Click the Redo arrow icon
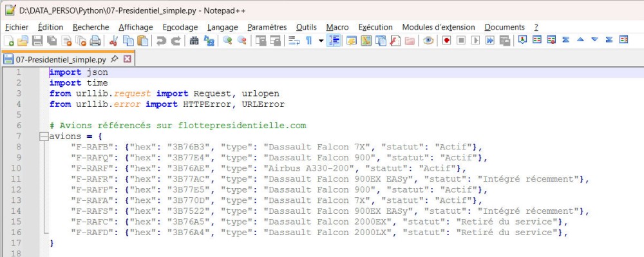644x257 pixels. coord(176,40)
